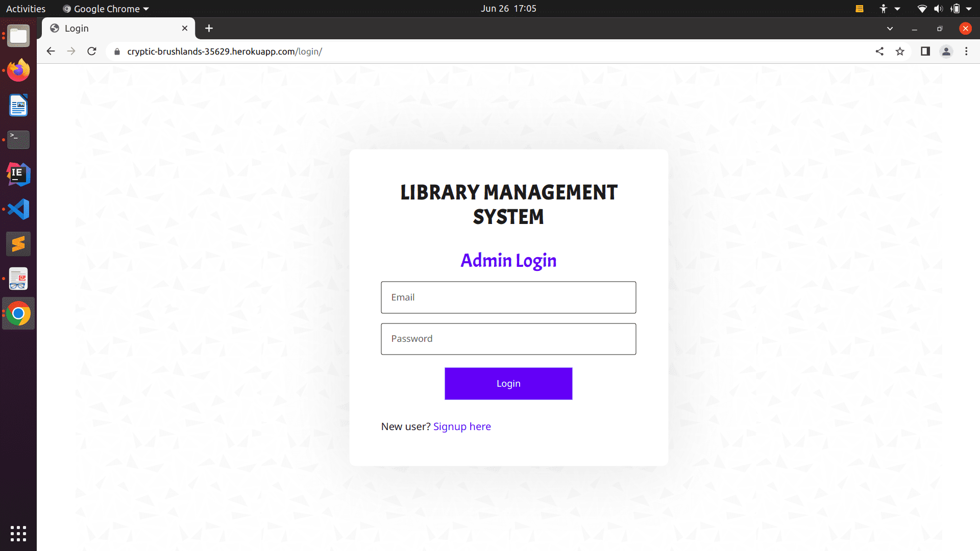Share this page using the share icon
This screenshot has height=551, width=980.
click(879, 51)
